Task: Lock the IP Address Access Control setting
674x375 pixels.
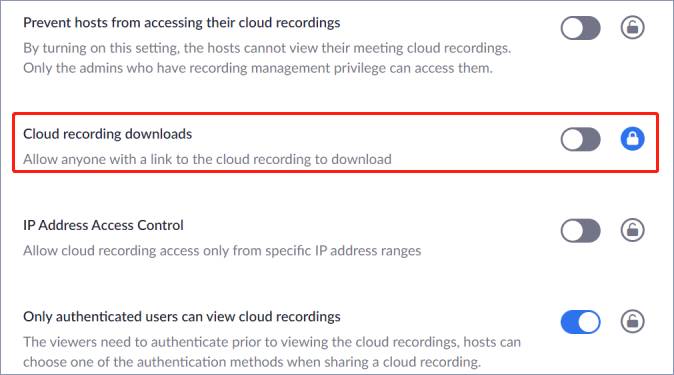Action: (632, 230)
